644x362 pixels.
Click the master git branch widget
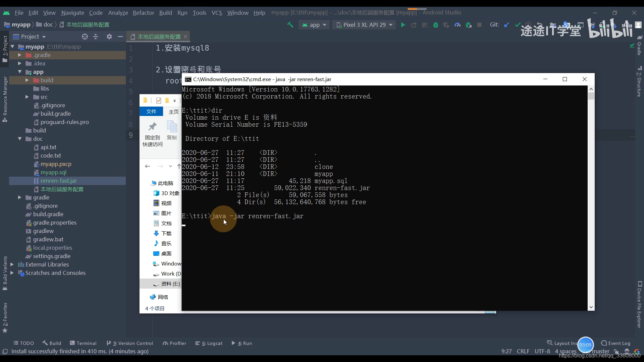click(x=600, y=351)
